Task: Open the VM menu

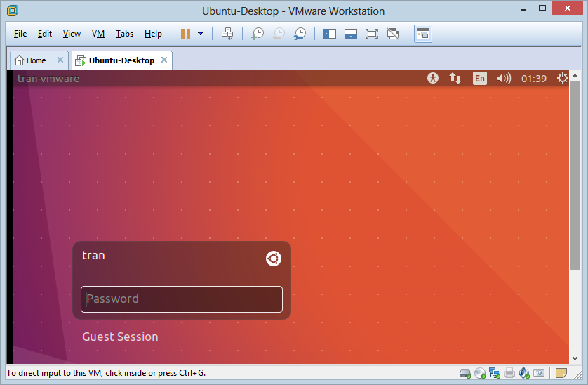Action: [98, 34]
